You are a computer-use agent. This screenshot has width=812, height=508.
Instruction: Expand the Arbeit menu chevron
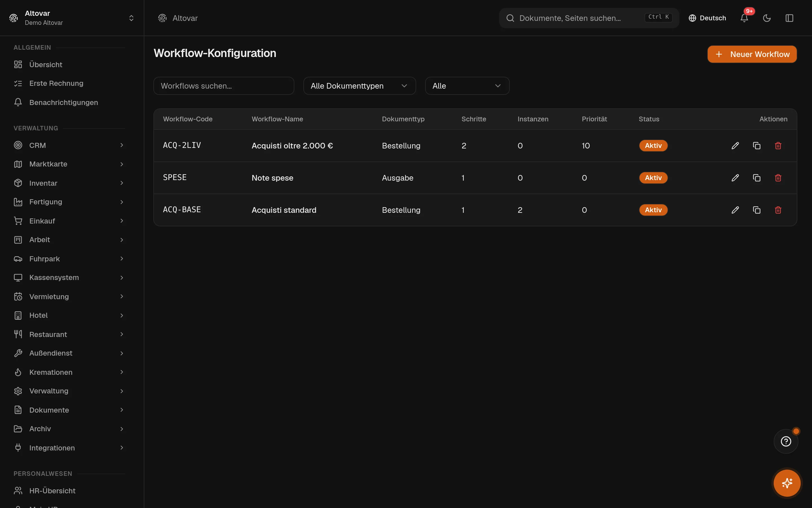point(122,240)
